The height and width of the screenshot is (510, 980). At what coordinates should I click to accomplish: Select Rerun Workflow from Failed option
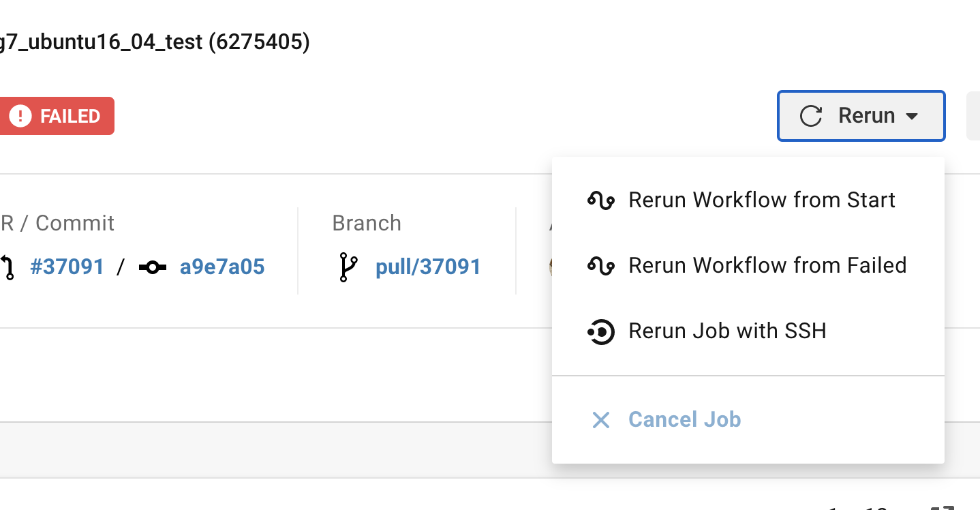(x=767, y=266)
